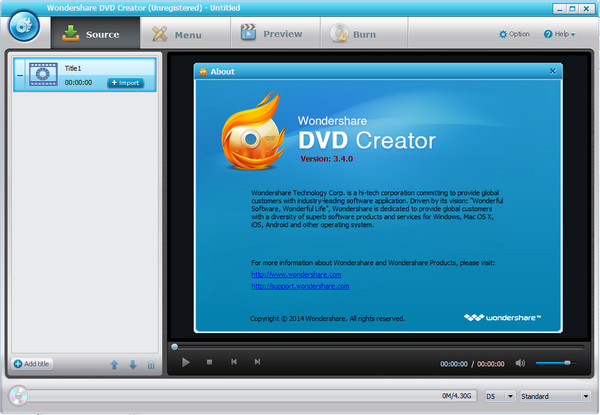Click the Version: 3.4.0 text
This screenshot has width=600, height=415.
[326, 159]
